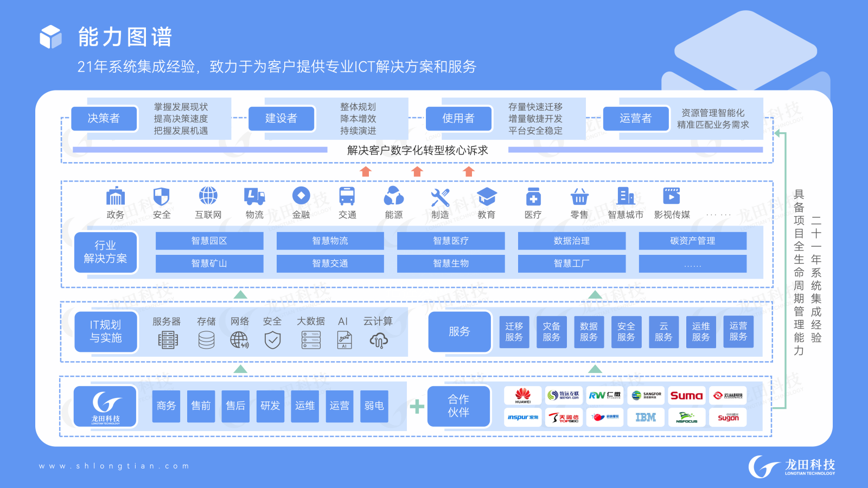Click the 智慧园区 solution box

[209, 241]
